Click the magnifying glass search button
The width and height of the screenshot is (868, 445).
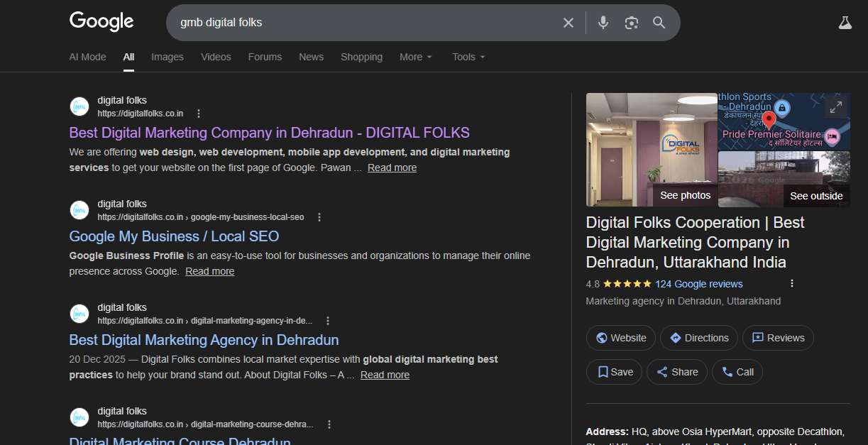tap(659, 23)
